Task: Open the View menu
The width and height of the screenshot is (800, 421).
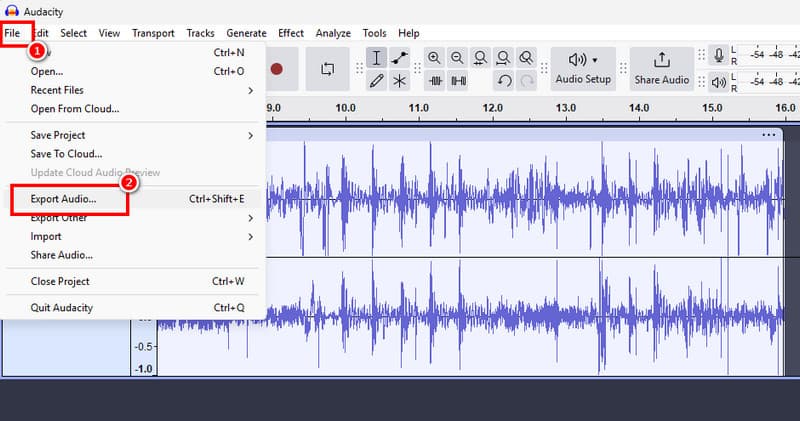Action: tap(109, 33)
